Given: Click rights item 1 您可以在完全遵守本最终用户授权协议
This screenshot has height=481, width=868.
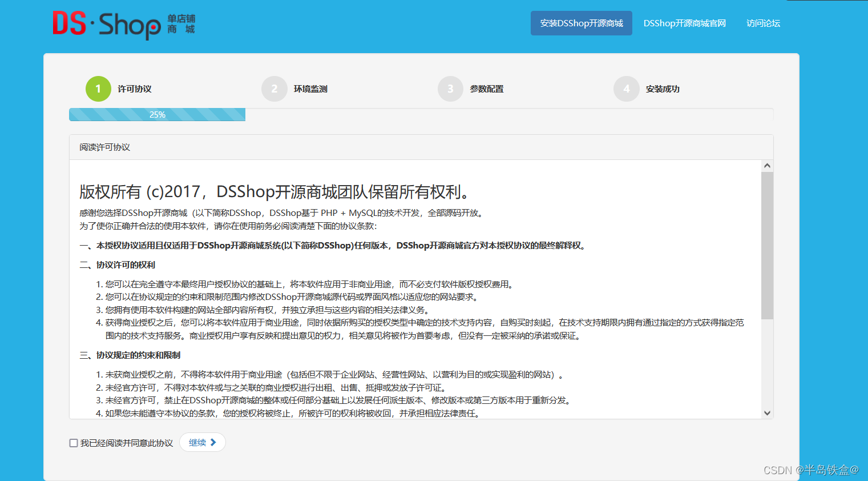Looking at the screenshot, I should point(310,284).
